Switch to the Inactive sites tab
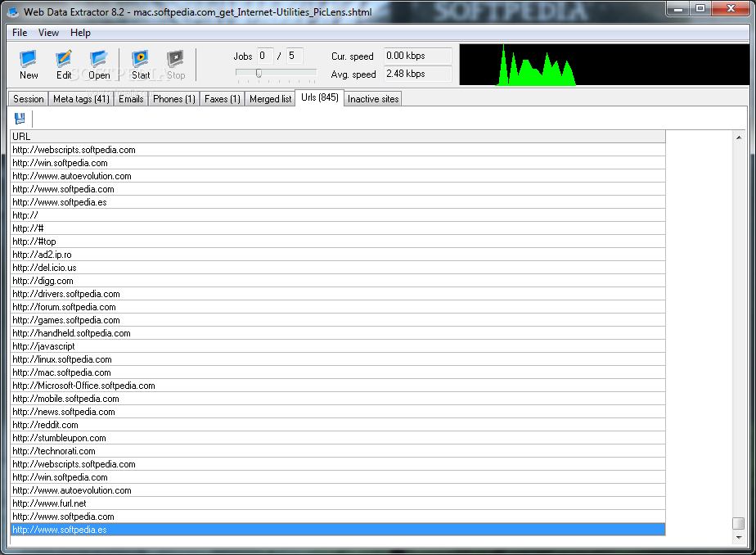756x555 pixels. pyautogui.click(x=373, y=99)
